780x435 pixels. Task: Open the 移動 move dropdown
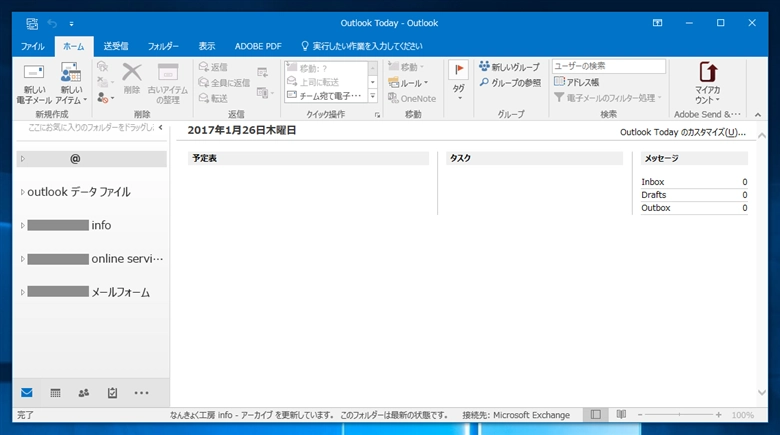(x=406, y=67)
